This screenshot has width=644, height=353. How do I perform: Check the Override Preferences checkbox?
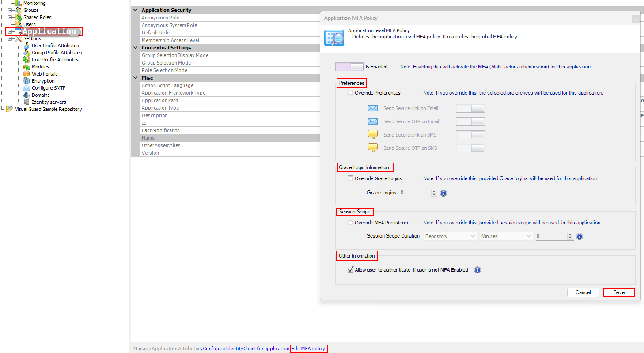pos(351,93)
